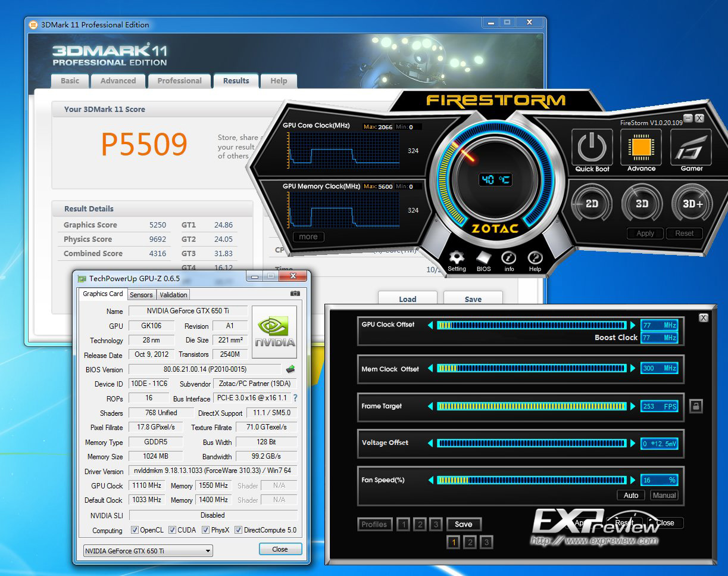Click the GPU Clock Offset slider bar
The image size is (728, 576).
click(x=532, y=325)
